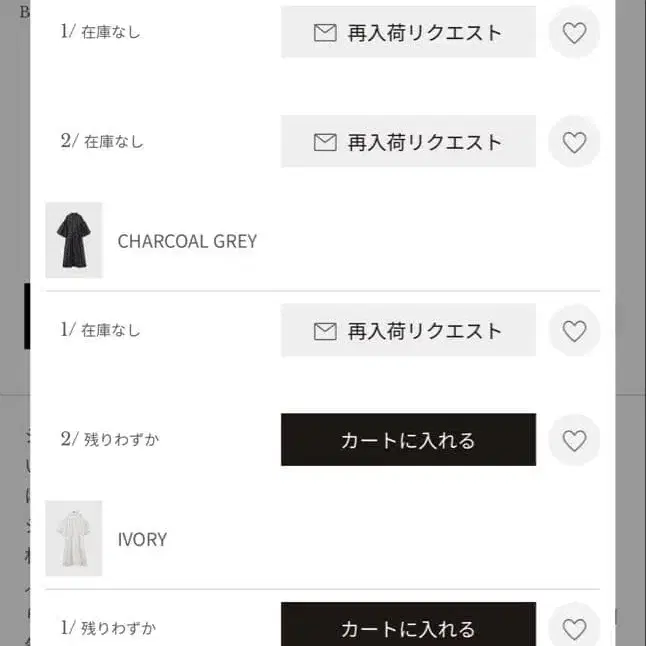The width and height of the screenshot is (646, 646).
Task: Click the 2/ 残りわずか label under Charcoal Grey
Action: pyautogui.click(x=109, y=439)
